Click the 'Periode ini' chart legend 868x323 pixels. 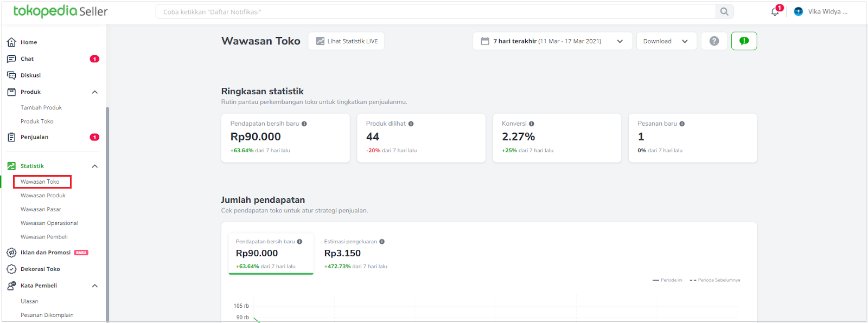tap(667, 280)
